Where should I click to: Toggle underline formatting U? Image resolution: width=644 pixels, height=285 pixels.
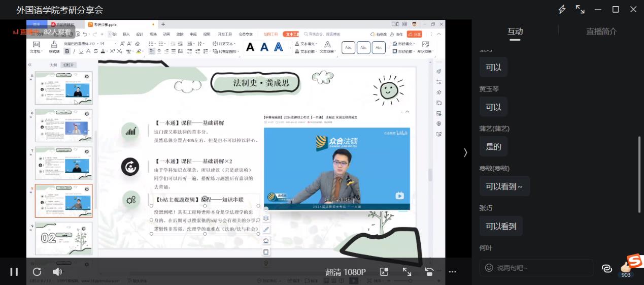click(x=81, y=51)
